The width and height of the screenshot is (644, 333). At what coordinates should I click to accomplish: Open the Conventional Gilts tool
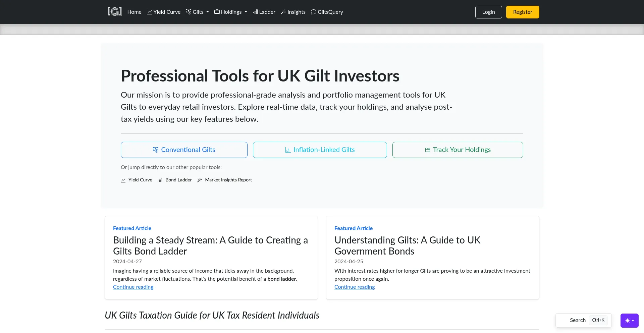point(184,150)
